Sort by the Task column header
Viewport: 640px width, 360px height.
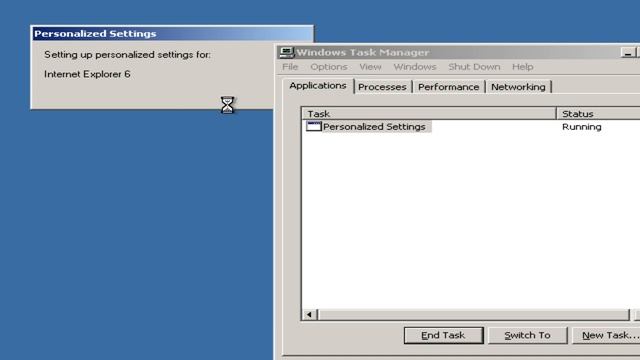point(429,113)
